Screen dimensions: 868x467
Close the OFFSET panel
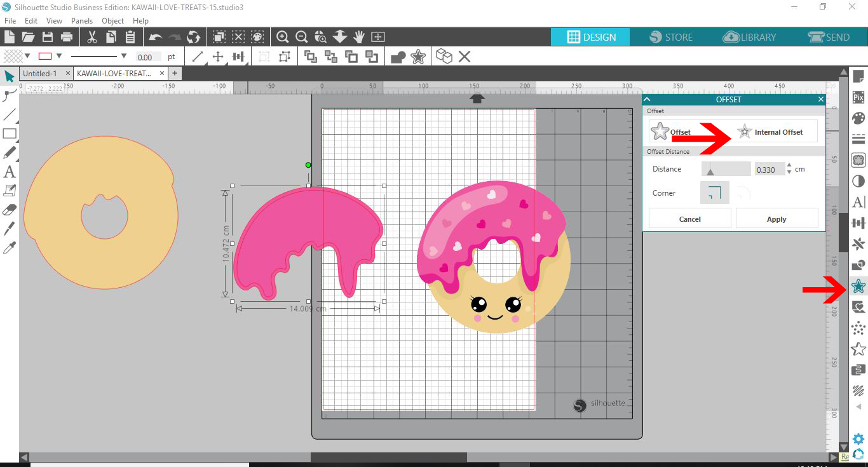click(820, 100)
